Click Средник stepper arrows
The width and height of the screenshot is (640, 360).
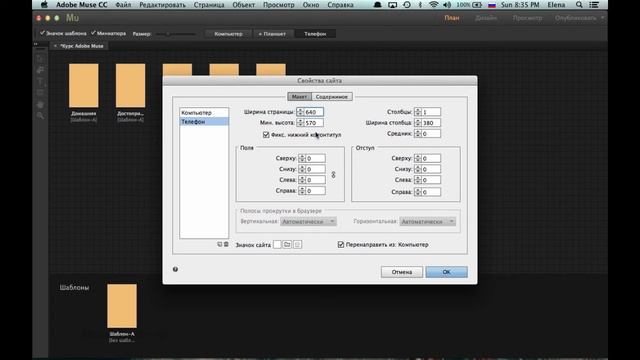[418, 133]
